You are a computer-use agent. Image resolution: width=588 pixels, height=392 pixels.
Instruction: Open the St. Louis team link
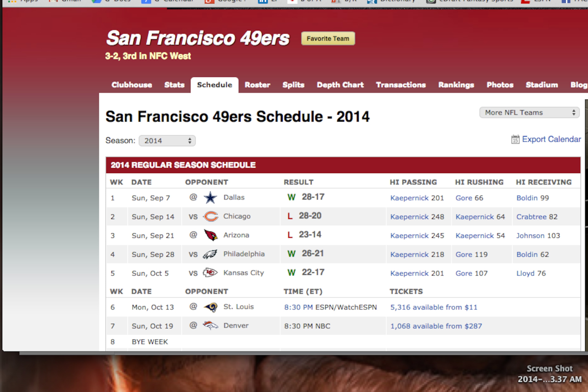pyautogui.click(x=238, y=307)
